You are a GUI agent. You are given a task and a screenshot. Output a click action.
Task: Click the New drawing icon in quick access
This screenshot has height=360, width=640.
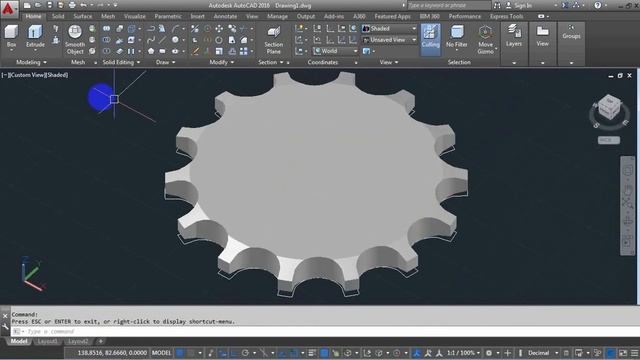(27, 5)
